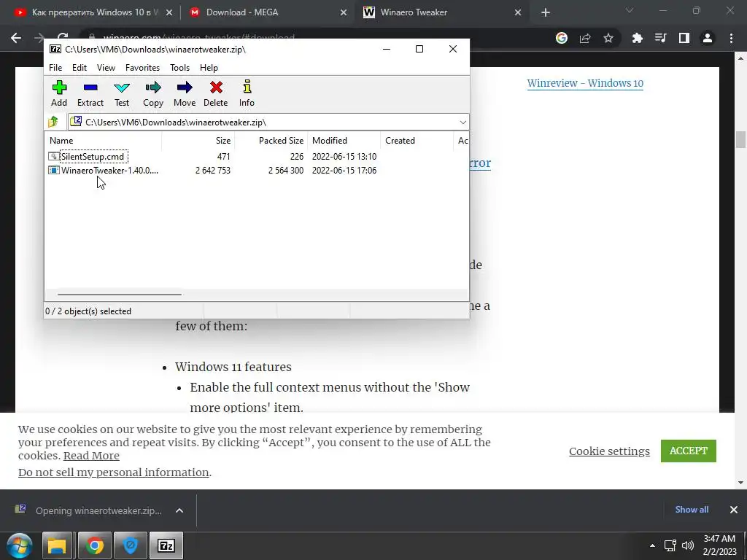
Task: Open the View menu
Action: tap(106, 68)
